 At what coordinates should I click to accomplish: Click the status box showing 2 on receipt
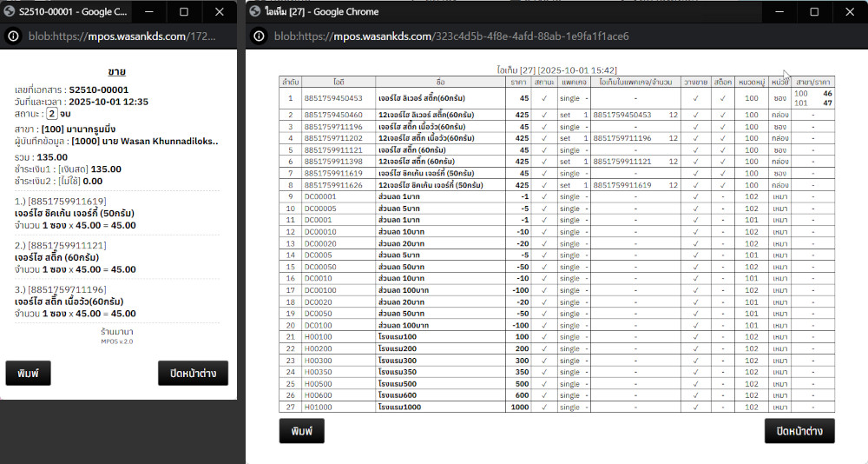(52, 114)
